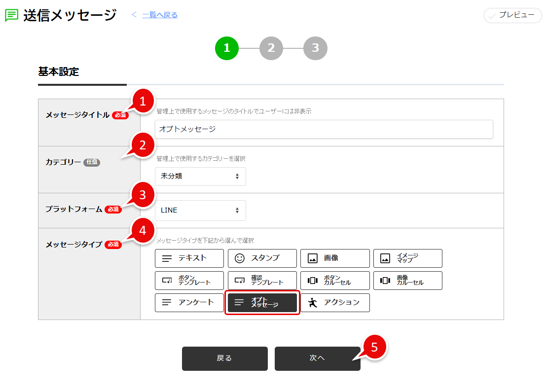Choose the アクション message type

(335, 303)
